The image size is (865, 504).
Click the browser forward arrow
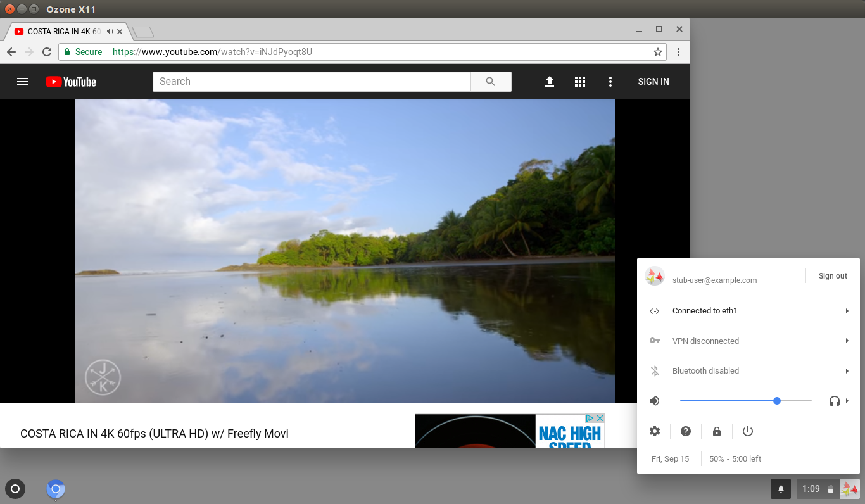29,52
